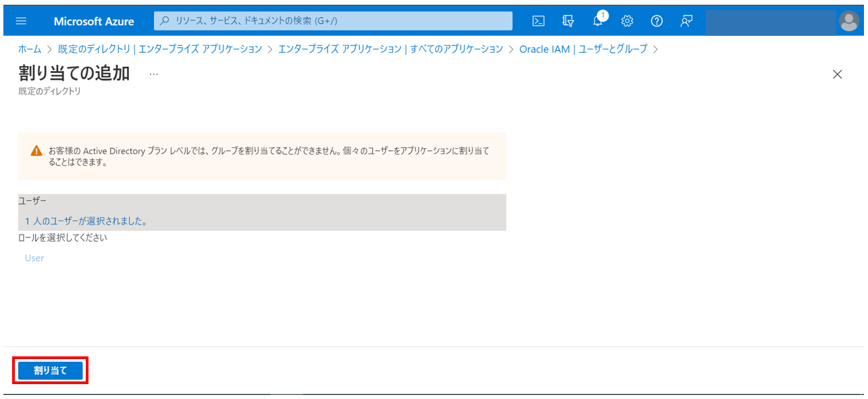The image size is (868, 399).
Task: Click the warning triangle icon on the banner
Action: 36,151
